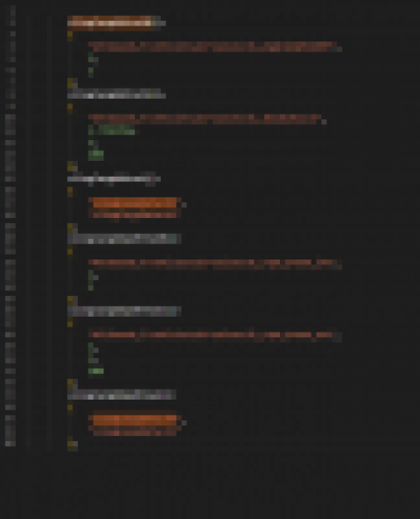Click the first bright orange code line
This screenshot has width=420, height=519.
135,202
